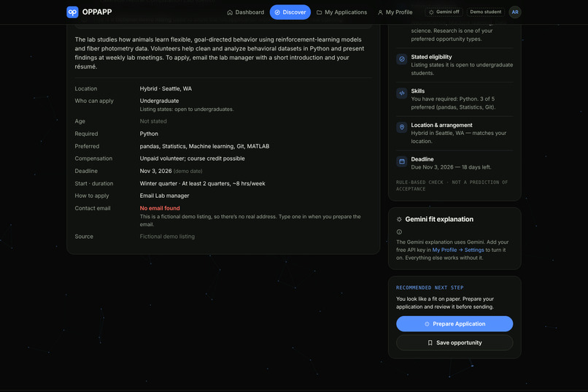Click the 'Undergraduate' who can apply value
Image resolution: width=588 pixels, height=392 pixels.
(x=159, y=101)
